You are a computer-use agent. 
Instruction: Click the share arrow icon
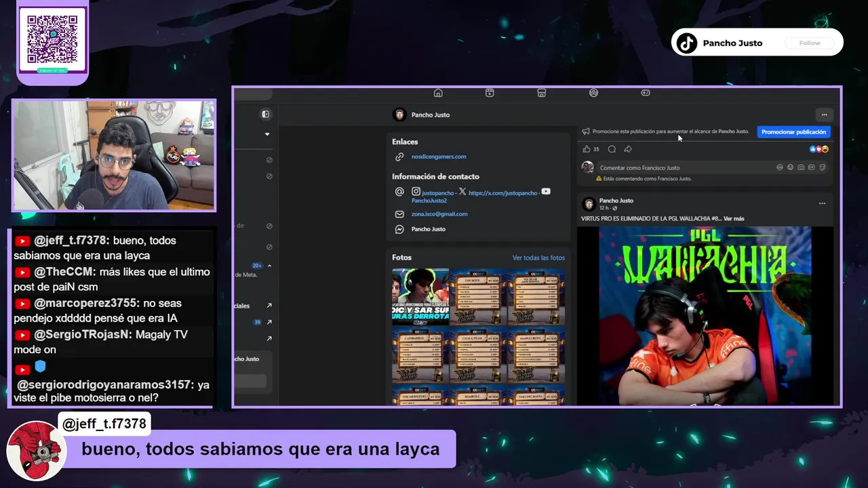[x=628, y=149]
